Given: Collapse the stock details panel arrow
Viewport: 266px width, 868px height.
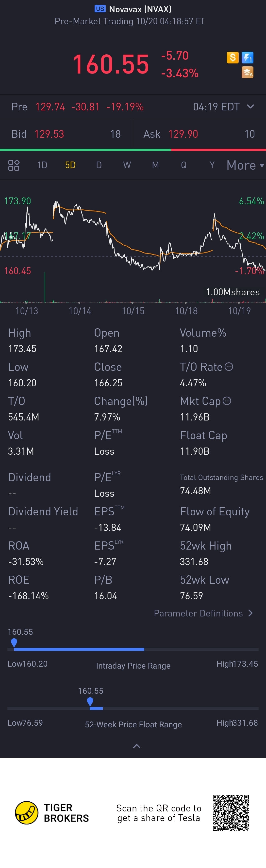Looking at the screenshot, I should point(136,746).
